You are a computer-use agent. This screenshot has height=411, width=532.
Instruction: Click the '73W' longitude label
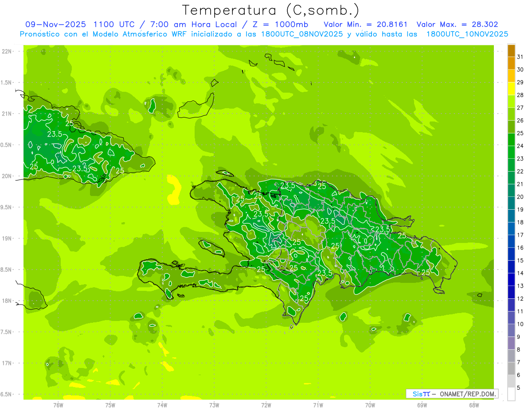[x=214, y=405]
